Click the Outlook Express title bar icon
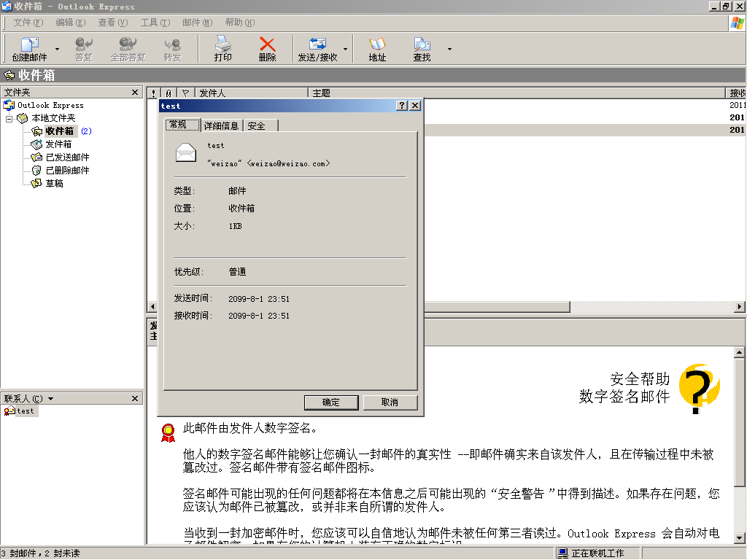This screenshot has width=747, height=560. click(x=6, y=6)
